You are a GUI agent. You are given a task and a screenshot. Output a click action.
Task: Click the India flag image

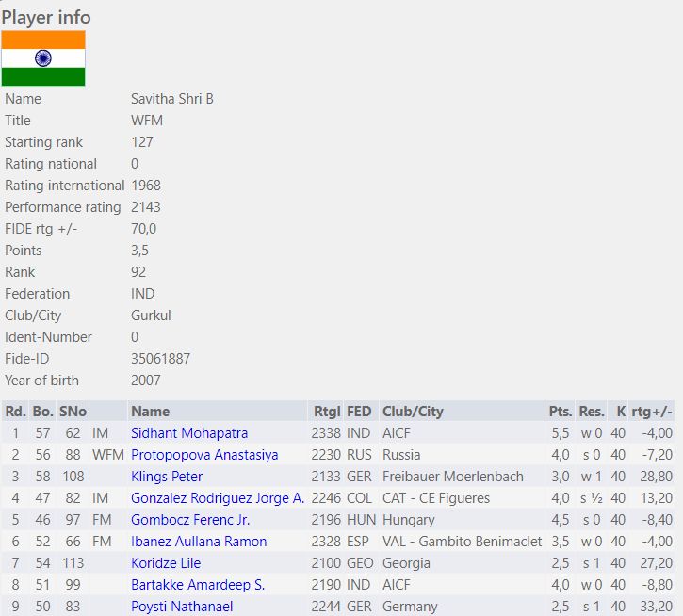pos(43,58)
